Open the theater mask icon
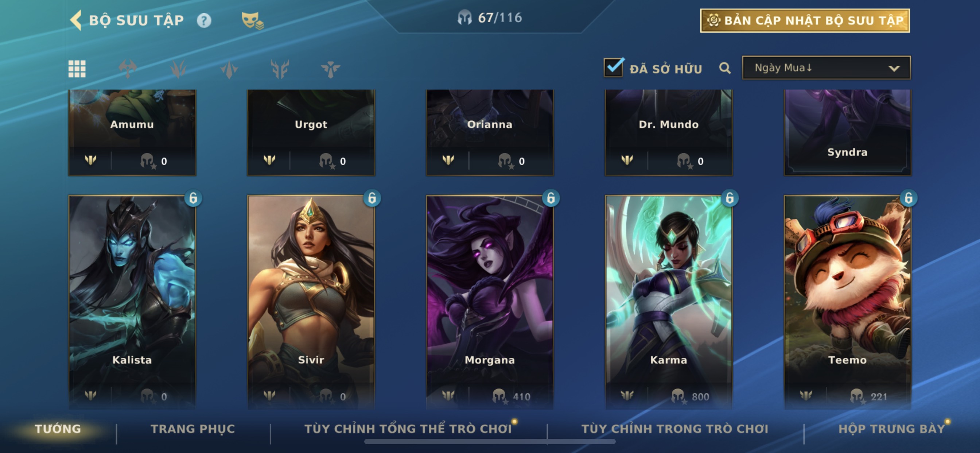The height and width of the screenshot is (453, 980). (x=252, y=20)
